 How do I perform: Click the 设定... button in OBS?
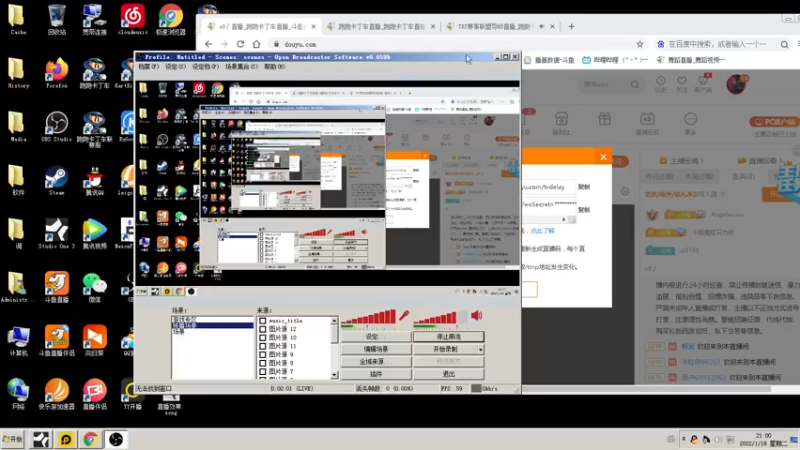(376, 337)
